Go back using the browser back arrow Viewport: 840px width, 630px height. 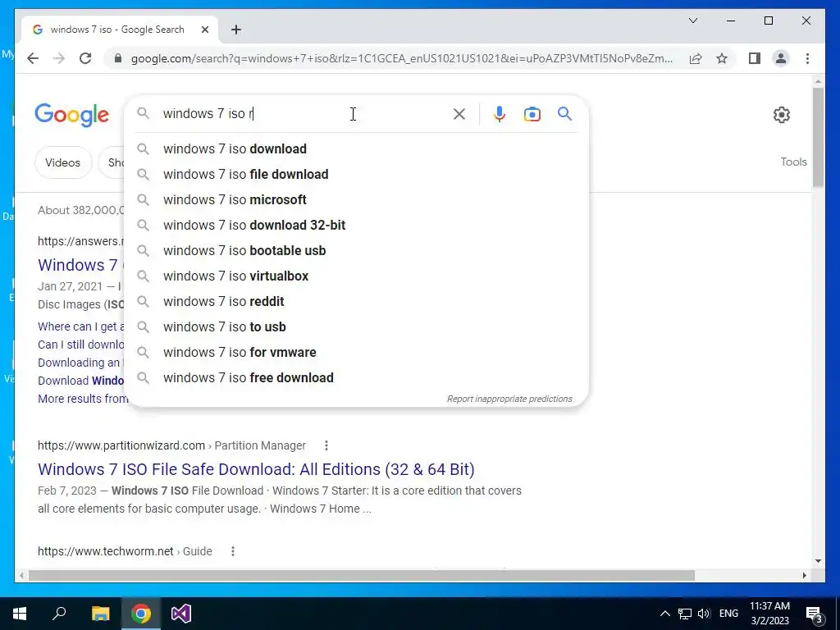tap(33, 58)
